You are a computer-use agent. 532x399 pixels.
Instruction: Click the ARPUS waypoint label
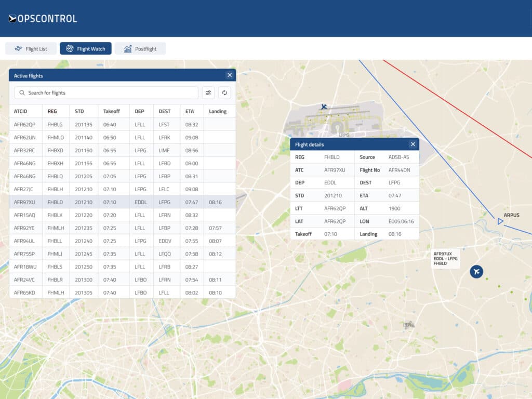[511, 215]
